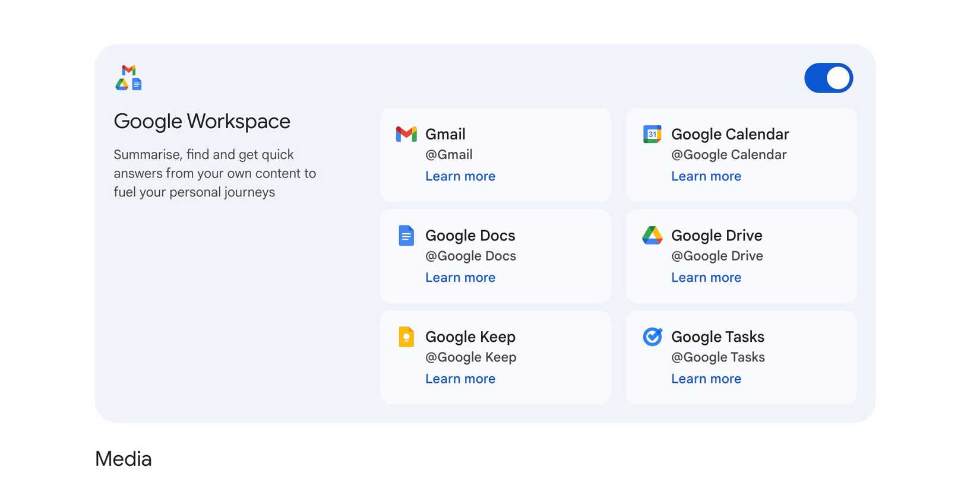Click the Google Tasks checkmark icon
Viewport: 980px width, 486px height.
click(x=652, y=336)
